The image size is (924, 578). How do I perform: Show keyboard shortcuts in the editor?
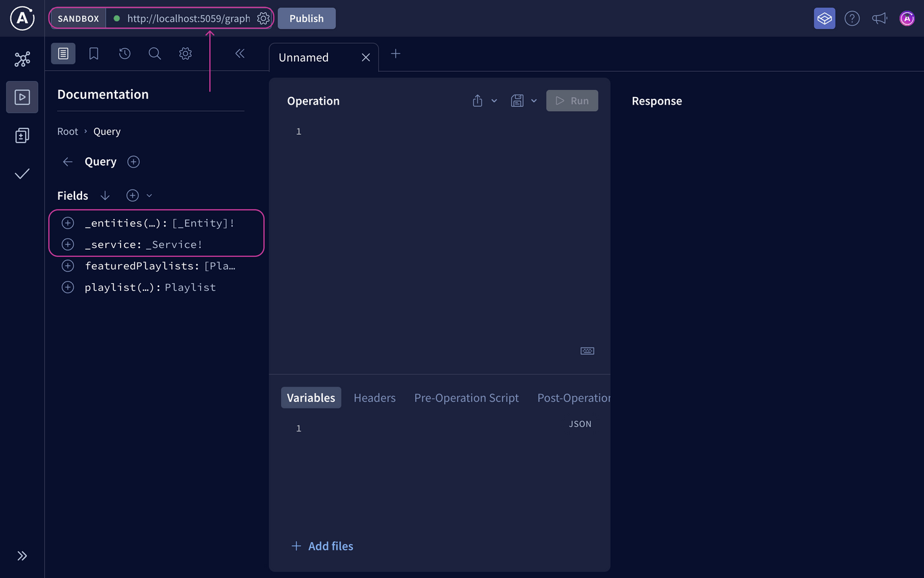pyautogui.click(x=587, y=351)
